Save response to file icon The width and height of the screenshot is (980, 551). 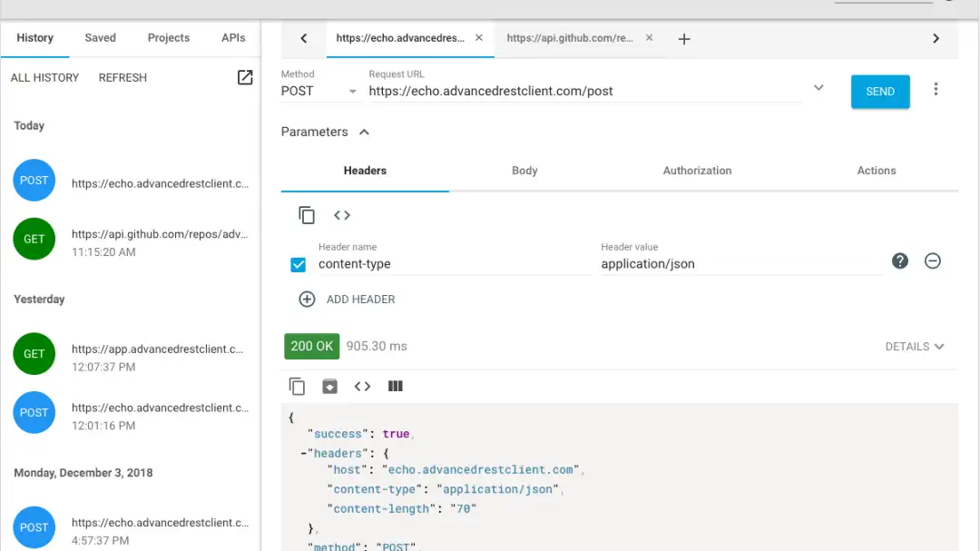[329, 386]
